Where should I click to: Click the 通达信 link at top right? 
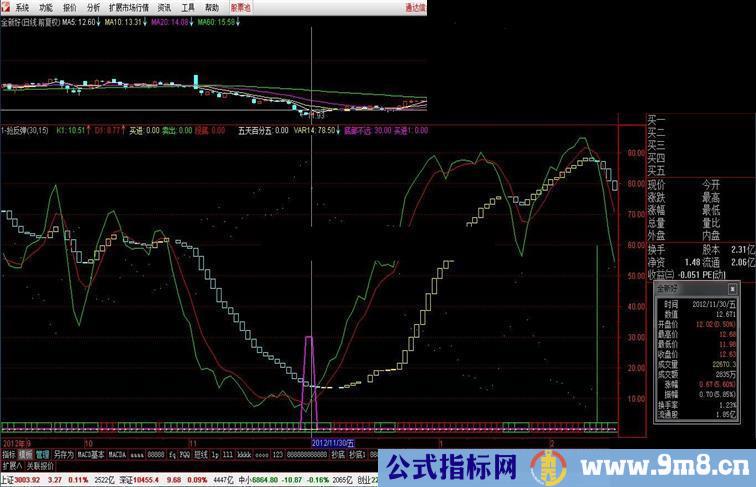point(414,6)
